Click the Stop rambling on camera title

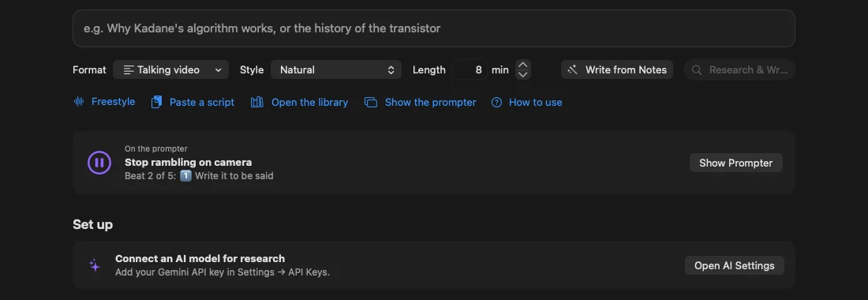pos(189,162)
